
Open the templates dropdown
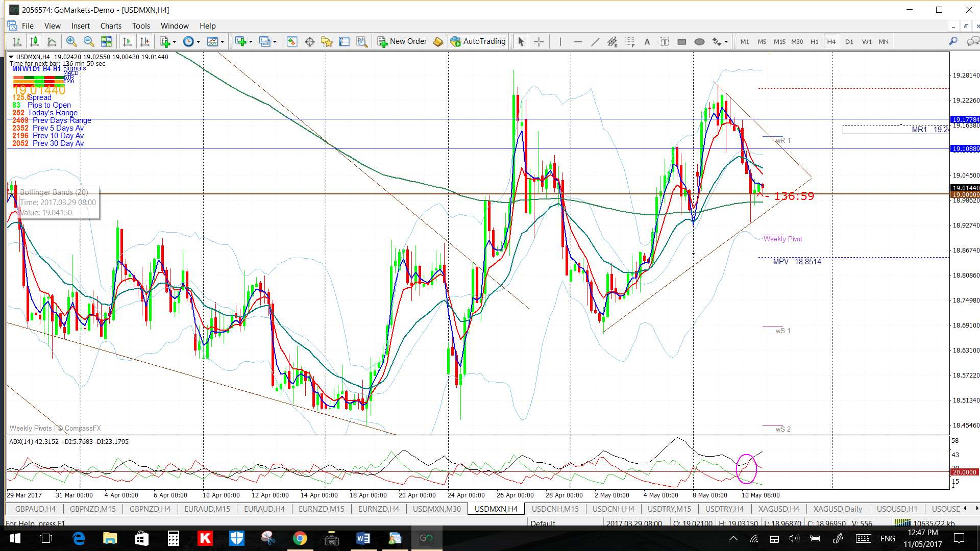pyautogui.click(x=215, y=42)
